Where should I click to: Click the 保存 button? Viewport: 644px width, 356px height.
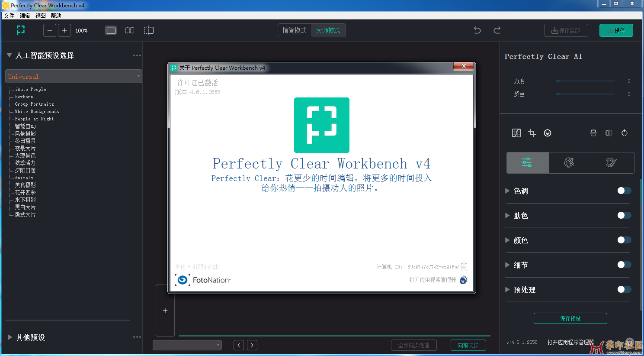pos(616,30)
